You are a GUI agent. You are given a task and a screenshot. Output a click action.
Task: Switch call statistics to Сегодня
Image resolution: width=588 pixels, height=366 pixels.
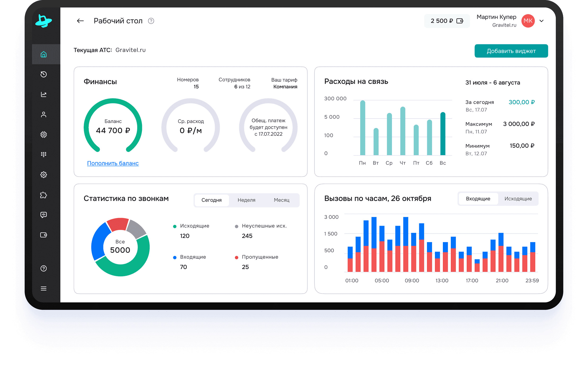[x=211, y=200]
